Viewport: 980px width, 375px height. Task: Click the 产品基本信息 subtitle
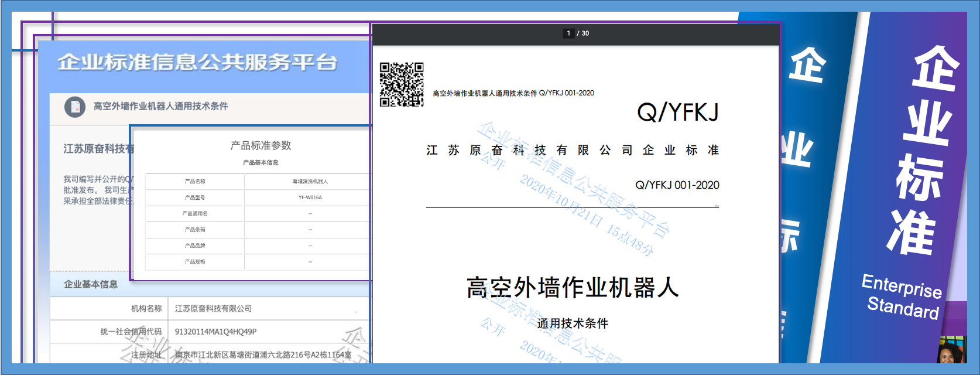tap(261, 162)
